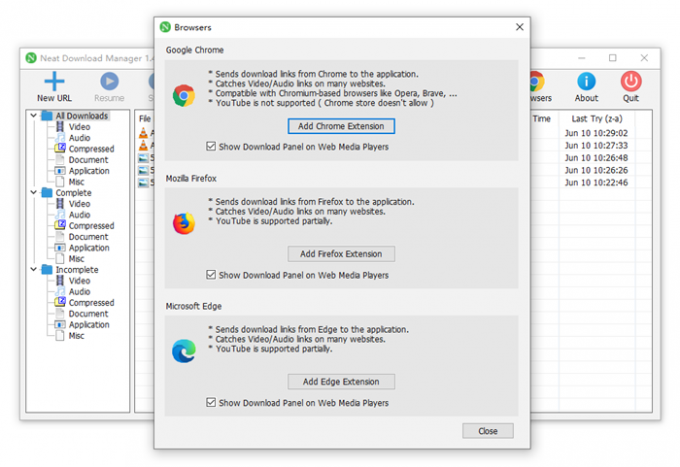680x467 pixels.
Task: Click the File column header
Action: point(144,119)
